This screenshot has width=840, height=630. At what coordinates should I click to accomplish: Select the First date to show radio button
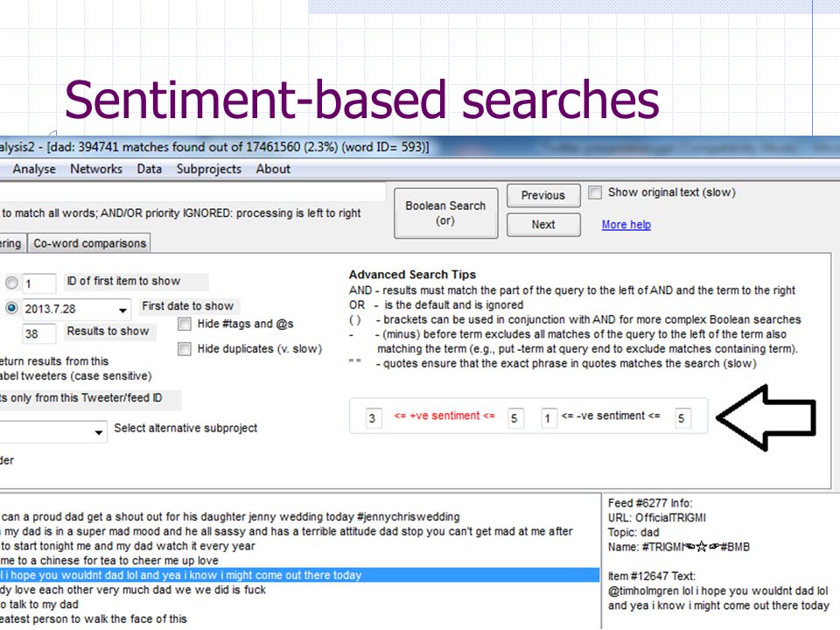tap(11, 308)
